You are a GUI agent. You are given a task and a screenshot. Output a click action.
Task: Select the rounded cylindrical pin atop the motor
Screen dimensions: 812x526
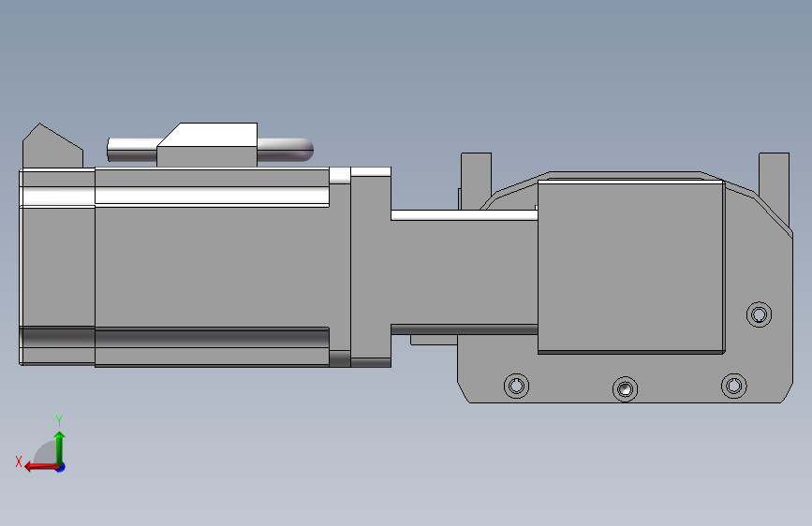pyautogui.click(x=287, y=150)
